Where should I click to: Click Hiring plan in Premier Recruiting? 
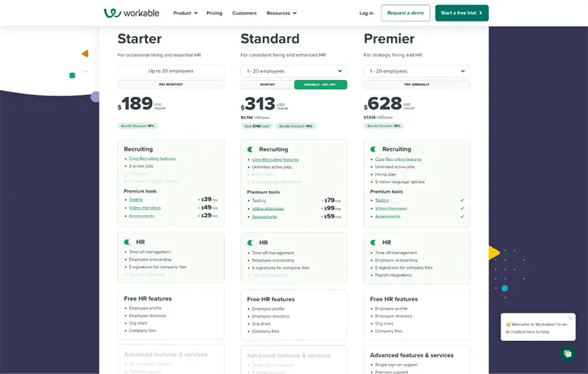click(x=385, y=174)
